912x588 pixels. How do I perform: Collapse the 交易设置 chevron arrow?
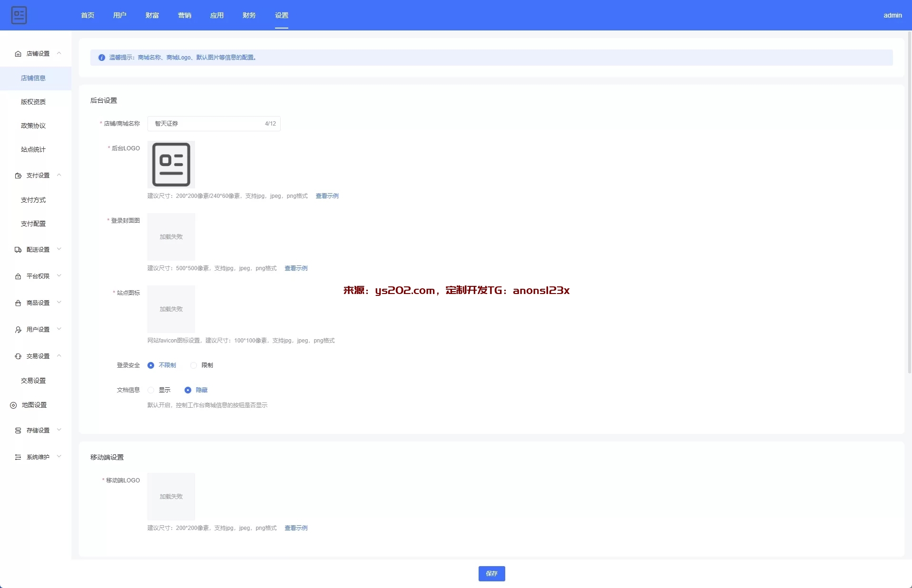[x=59, y=356]
